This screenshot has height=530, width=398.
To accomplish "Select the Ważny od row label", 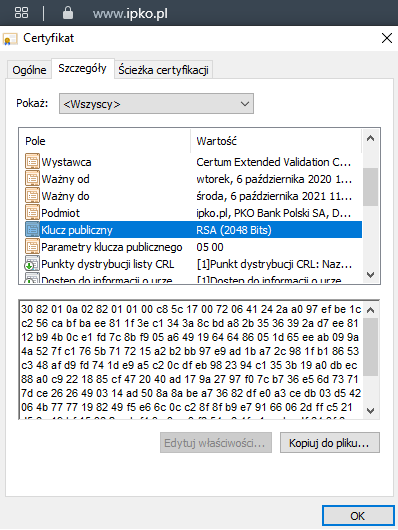I will click(x=65, y=179).
